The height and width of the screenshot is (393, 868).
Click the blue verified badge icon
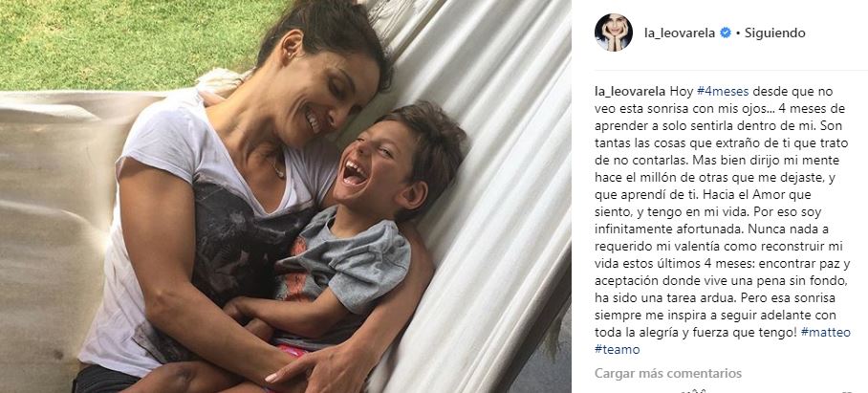coord(726,33)
